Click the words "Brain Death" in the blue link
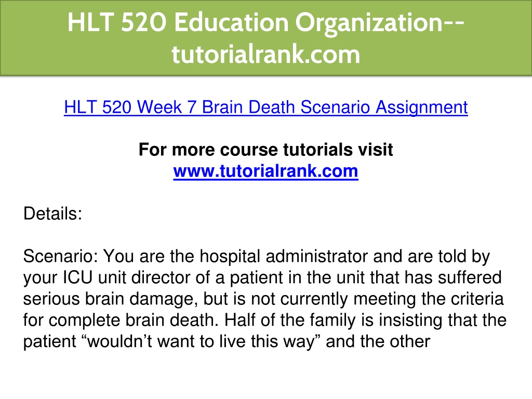The width and height of the screenshot is (532, 399). 248,108
